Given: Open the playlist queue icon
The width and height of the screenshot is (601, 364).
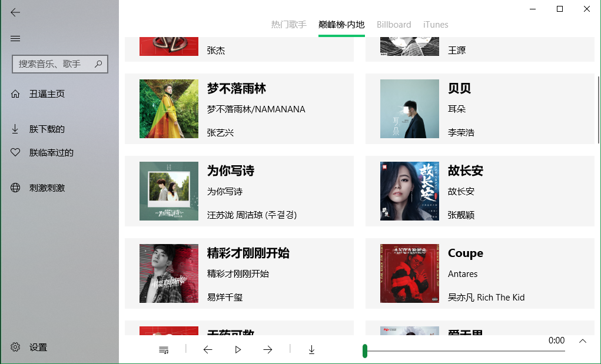Looking at the screenshot, I should coord(164,349).
